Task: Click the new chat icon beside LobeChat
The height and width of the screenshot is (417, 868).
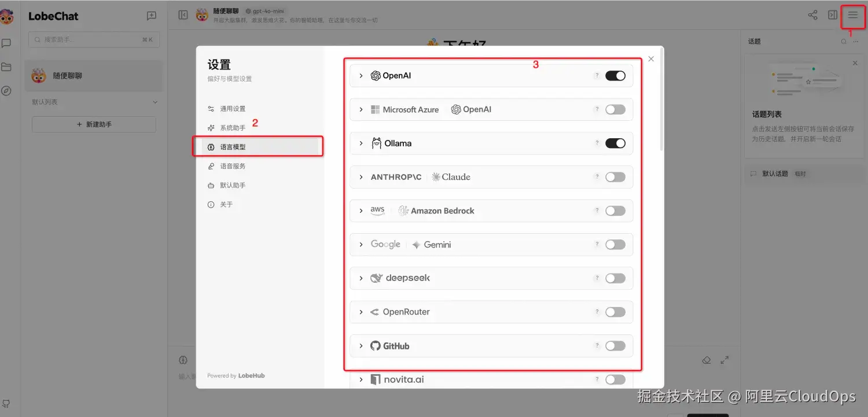Action: click(152, 16)
